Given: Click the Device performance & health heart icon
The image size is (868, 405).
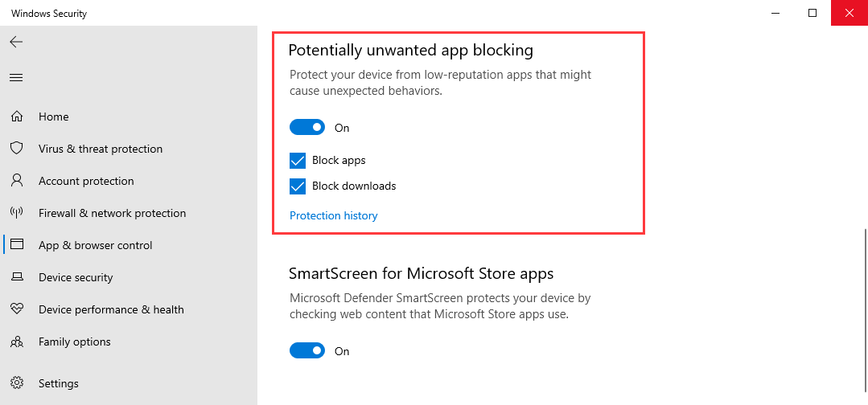Looking at the screenshot, I should 16,309.
